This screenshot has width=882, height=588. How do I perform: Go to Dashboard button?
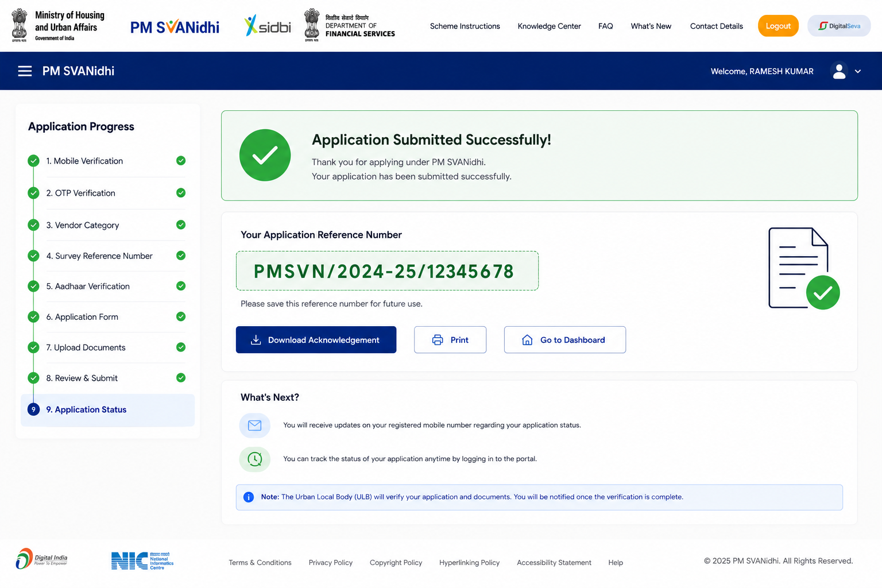click(565, 340)
